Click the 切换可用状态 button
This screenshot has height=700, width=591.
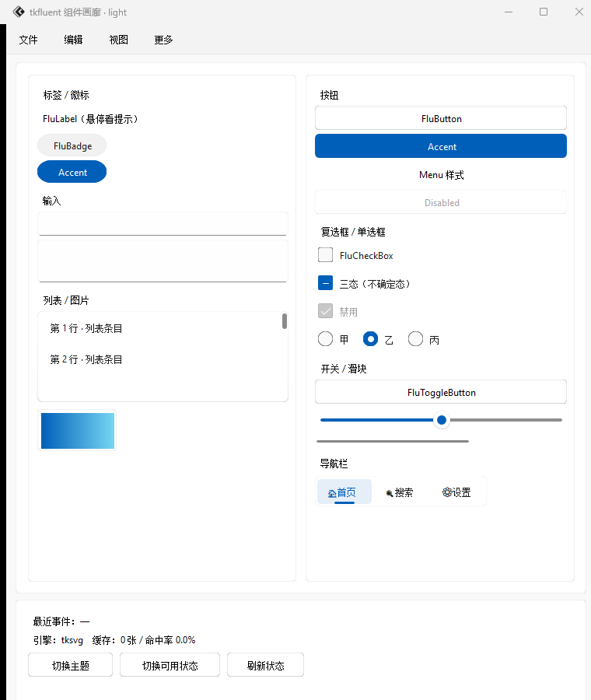[170, 665]
